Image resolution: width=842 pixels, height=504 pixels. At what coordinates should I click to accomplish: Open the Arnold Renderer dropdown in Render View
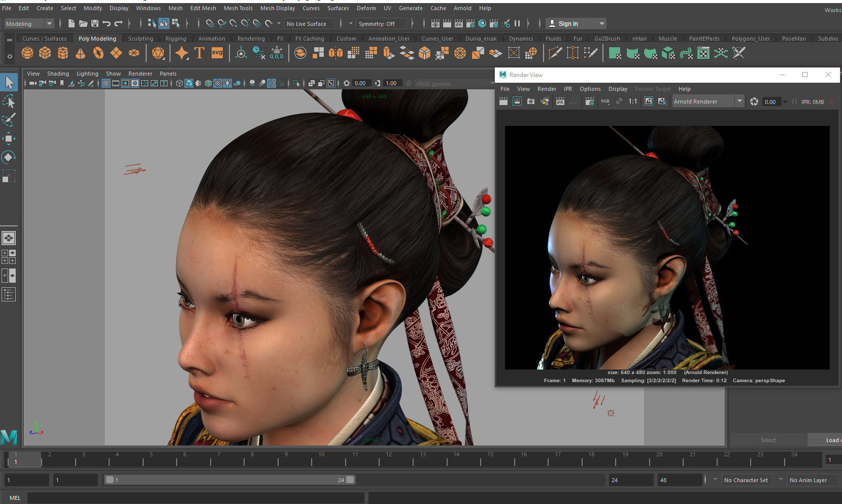point(739,101)
